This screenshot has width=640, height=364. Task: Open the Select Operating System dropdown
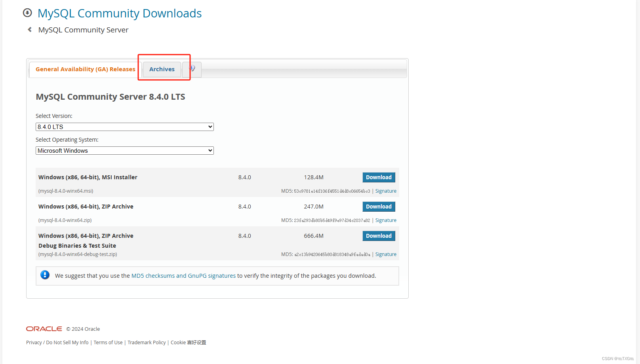point(125,151)
